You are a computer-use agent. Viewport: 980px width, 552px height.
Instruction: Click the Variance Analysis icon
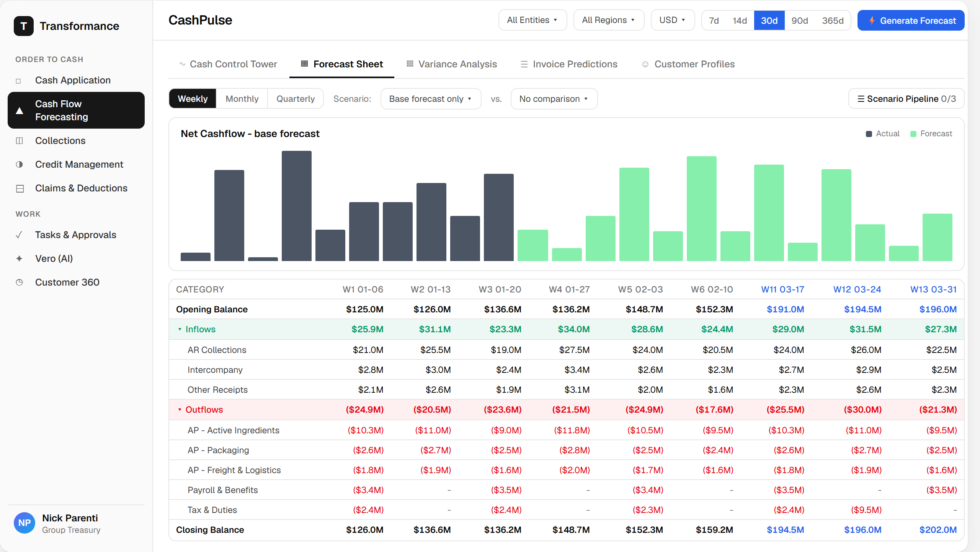coord(410,64)
